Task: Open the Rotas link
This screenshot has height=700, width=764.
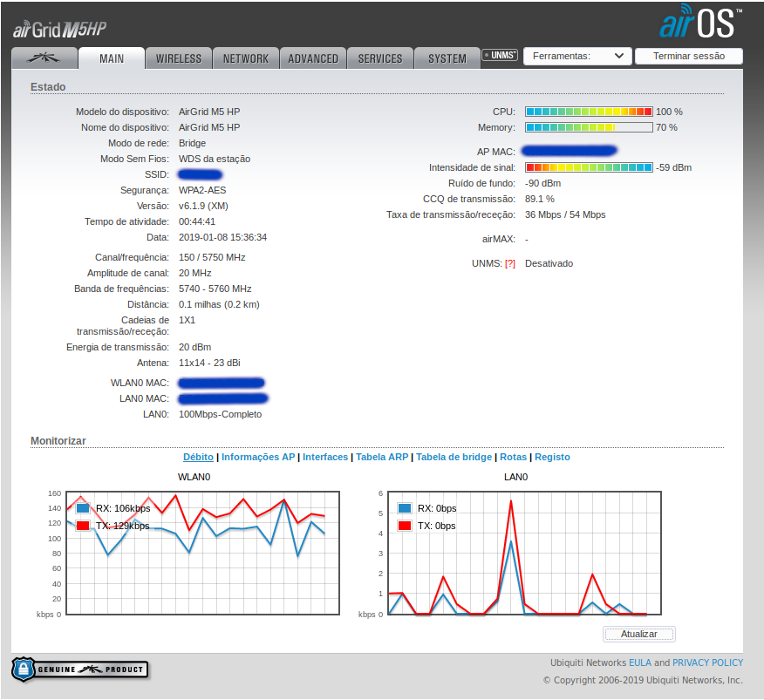Action: (x=513, y=457)
